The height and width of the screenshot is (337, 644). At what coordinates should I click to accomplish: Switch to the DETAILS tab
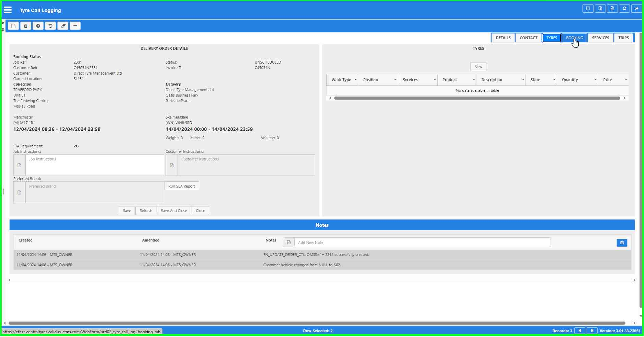click(503, 38)
